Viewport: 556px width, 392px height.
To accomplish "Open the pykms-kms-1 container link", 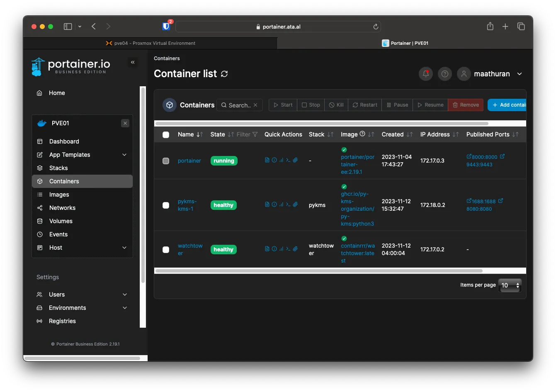I will [187, 205].
